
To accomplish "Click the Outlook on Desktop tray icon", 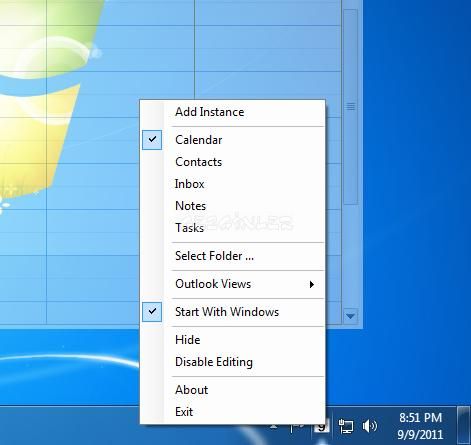I will (x=321, y=427).
